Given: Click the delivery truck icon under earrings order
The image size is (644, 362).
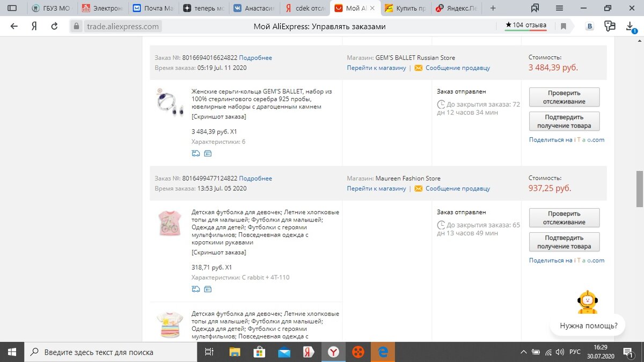Looking at the screenshot, I should (196, 153).
